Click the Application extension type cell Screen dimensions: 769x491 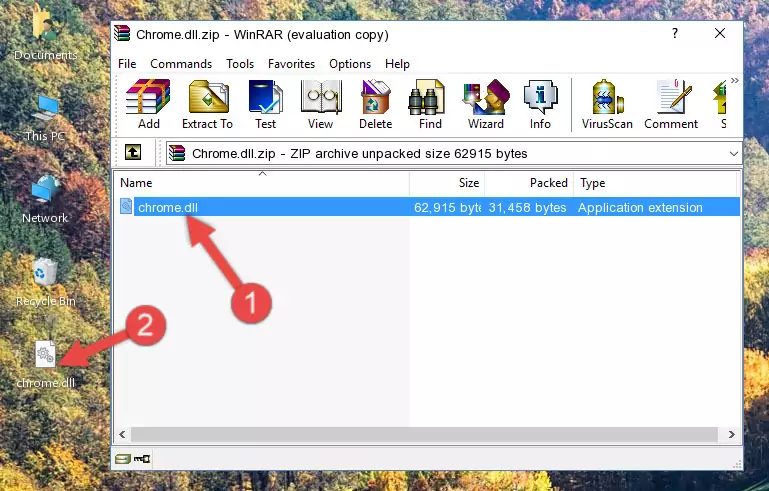click(640, 207)
